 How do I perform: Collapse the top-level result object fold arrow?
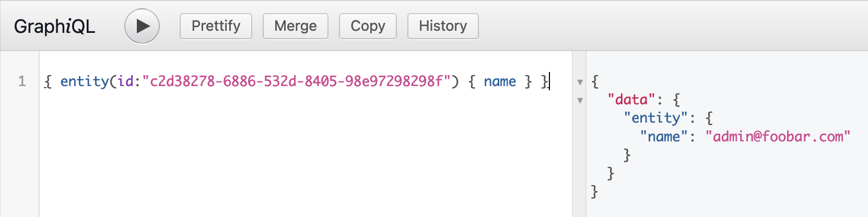click(580, 82)
